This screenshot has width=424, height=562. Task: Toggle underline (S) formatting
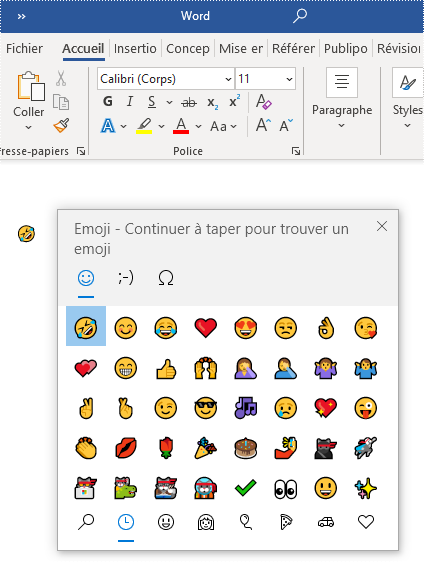tap(152, 102)
